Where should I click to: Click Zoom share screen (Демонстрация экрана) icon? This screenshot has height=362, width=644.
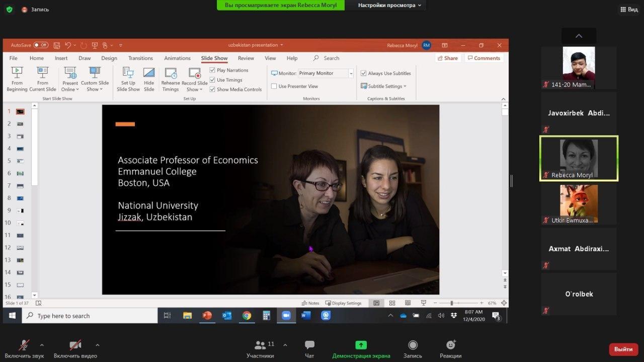(361, 345)
